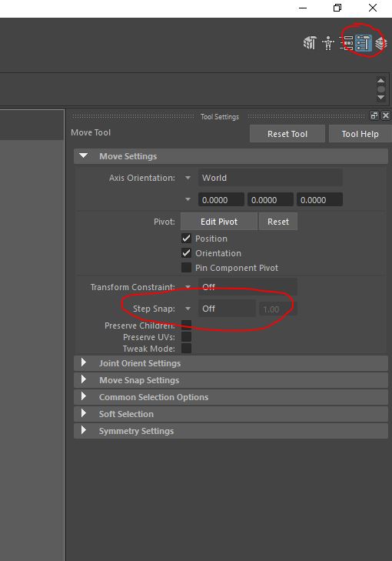The image size is (392, 561).
Task: Minimize the Maya window
Action: coord(303,8)
